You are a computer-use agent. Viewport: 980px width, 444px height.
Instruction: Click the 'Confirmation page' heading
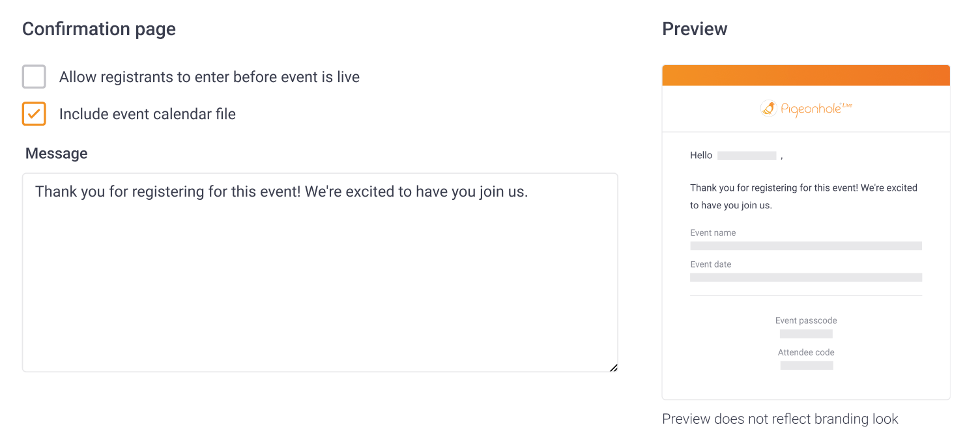coord(99,29)
